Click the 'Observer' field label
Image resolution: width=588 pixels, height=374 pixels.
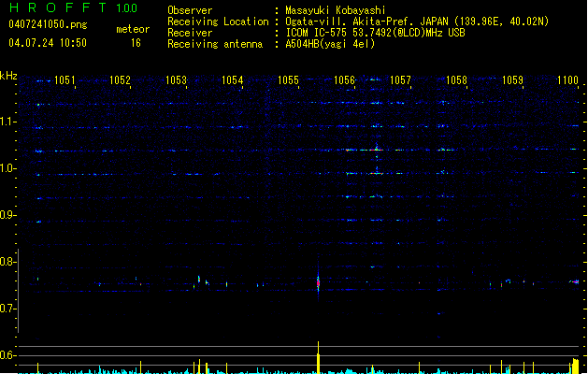190,10
